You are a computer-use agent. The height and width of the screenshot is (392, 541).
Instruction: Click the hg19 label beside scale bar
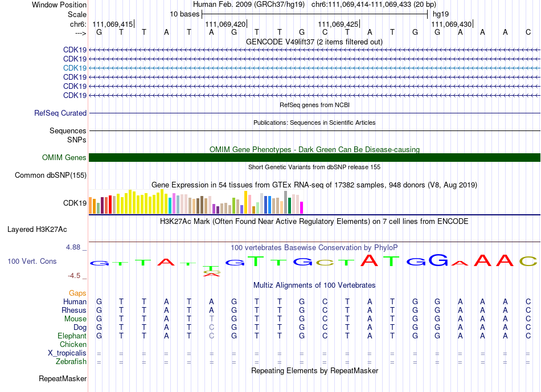[x=441, y=14]
